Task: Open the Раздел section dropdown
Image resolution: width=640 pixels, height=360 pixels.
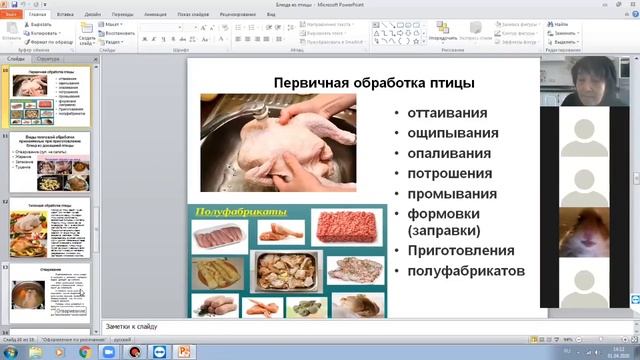Action: tap(111, 42)
